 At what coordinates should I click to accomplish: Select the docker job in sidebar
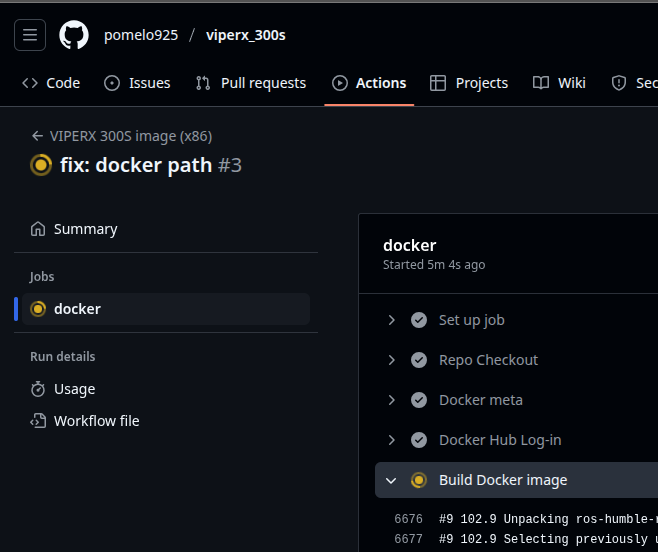(x=166, y=309)
